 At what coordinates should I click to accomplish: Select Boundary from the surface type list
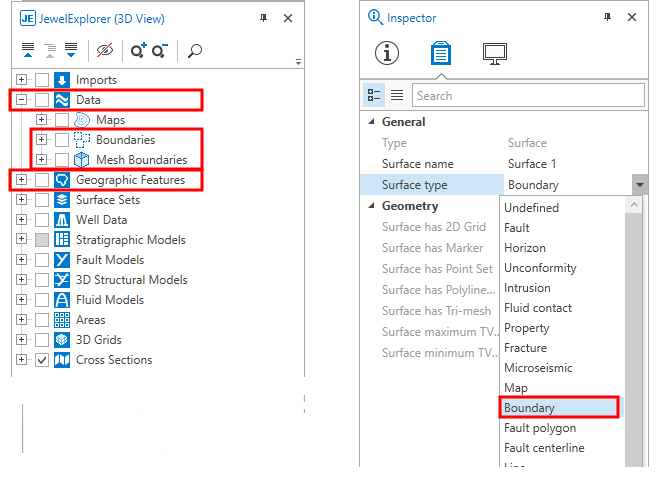tap(529, 408)
